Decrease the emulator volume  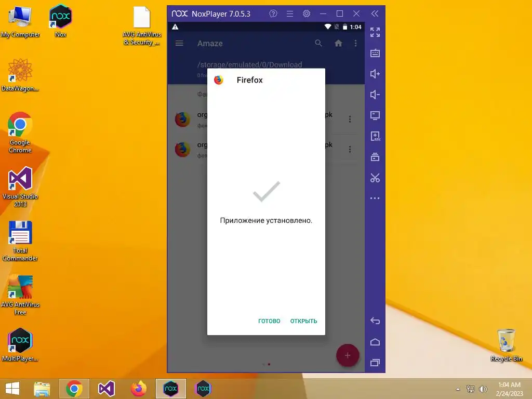point(375,95)
